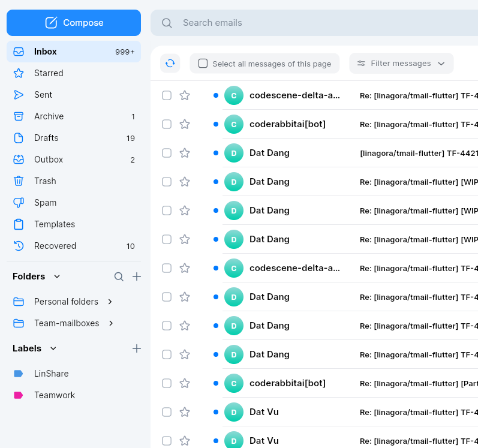Collapse the Labels section chevron

coord(53,348)
